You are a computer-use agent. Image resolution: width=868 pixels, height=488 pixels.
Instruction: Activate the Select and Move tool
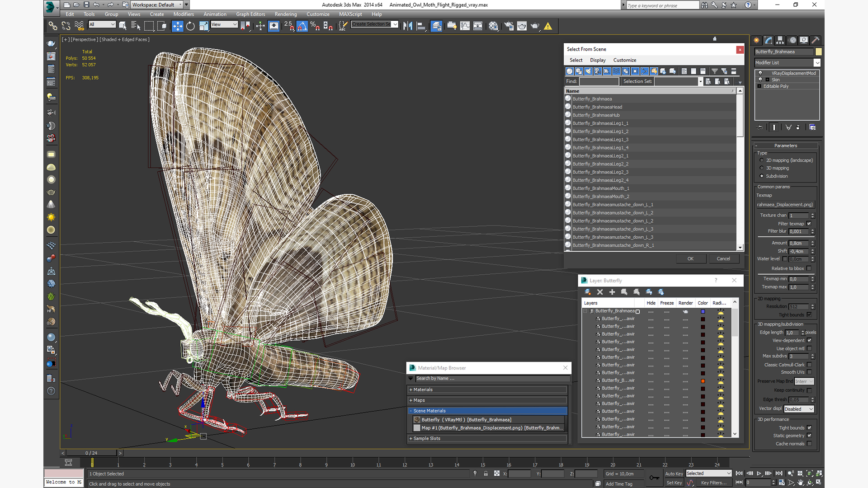click(177, 26)
